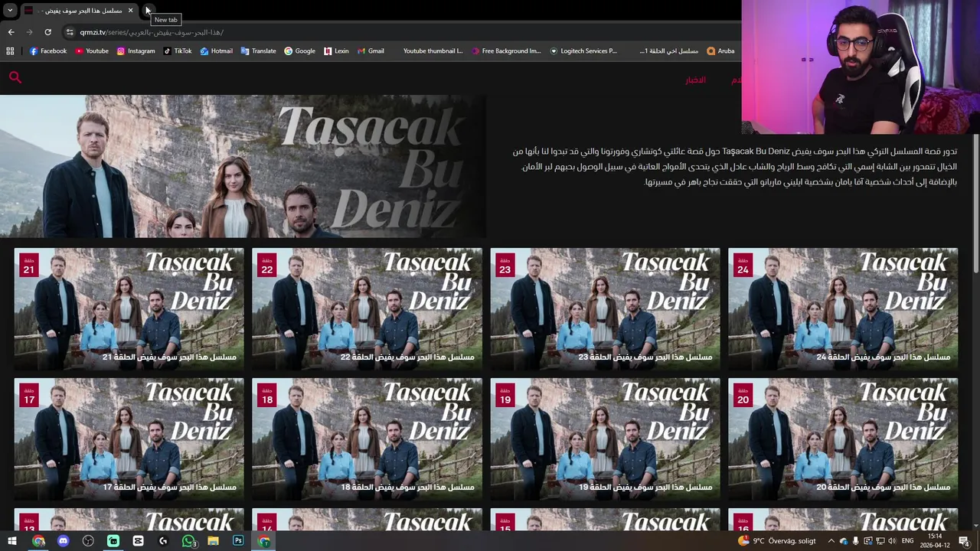Click the microphone tray icon
The height and width of the screenshot is (551, 980).
pyautogui.click(x=855, y=541)
